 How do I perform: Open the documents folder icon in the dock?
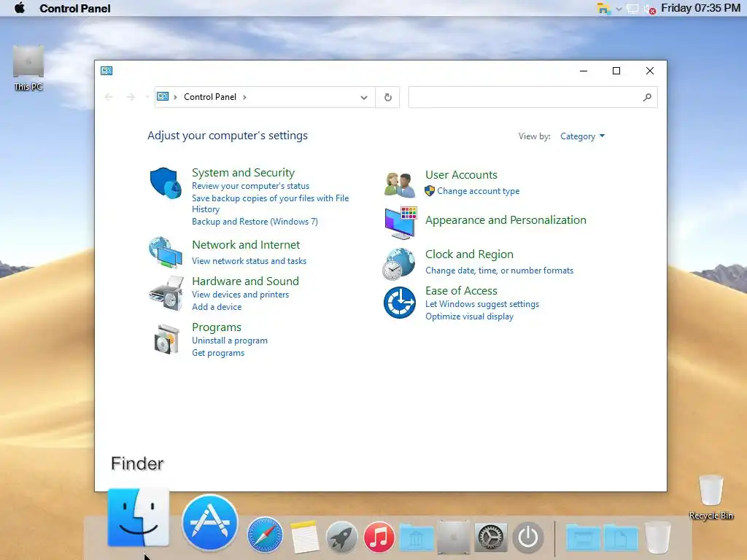(620, 537)
